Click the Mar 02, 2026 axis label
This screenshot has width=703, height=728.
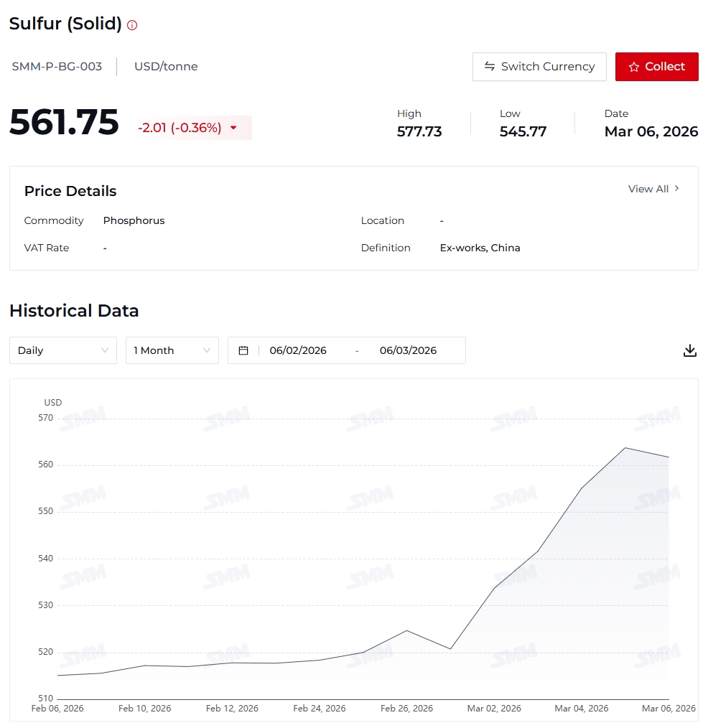494,709
